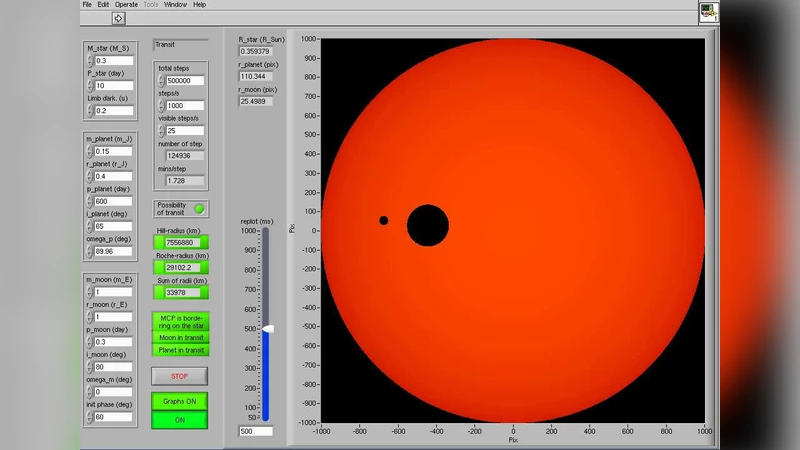800x450 pixels.
Task: Click the large planet silhouette on the star
Action: pyautogui.click(x=427, y=225)
